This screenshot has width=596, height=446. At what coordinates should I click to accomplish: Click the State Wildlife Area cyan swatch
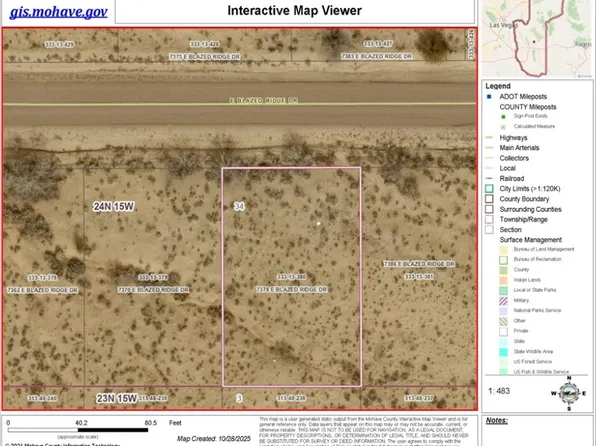coord(503,352)
